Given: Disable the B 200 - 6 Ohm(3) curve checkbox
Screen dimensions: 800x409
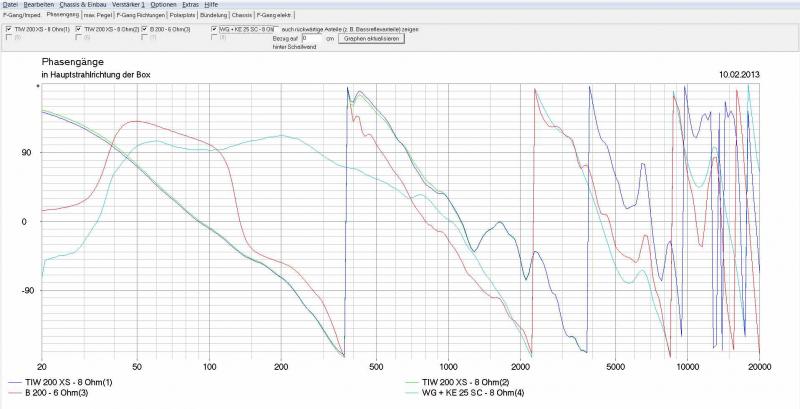Looking at the screenshot, I should (143, 29).
